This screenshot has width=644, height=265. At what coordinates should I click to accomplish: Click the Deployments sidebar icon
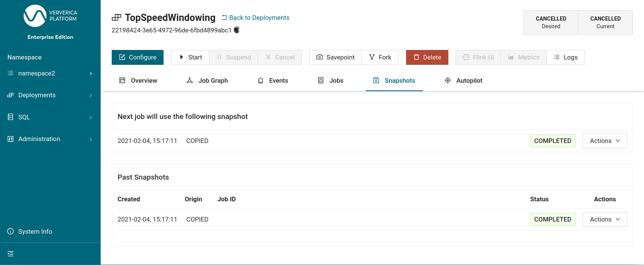[10, 95]
